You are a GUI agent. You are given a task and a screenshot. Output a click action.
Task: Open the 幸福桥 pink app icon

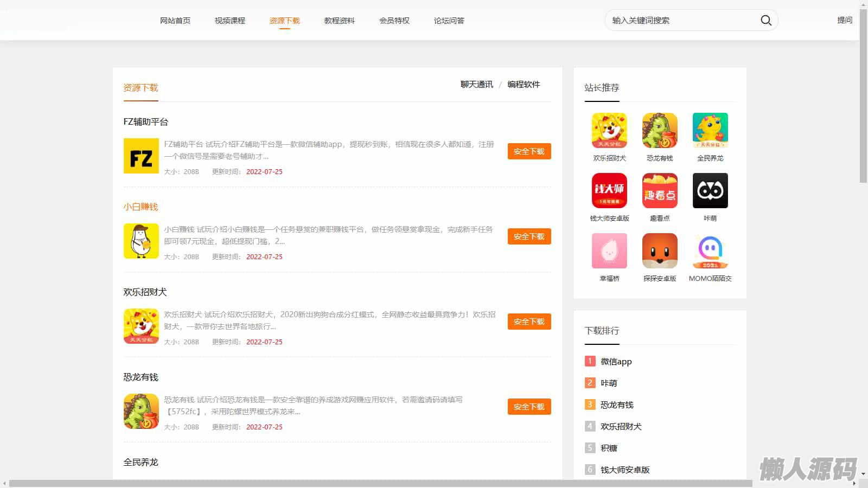click(609, 251)
